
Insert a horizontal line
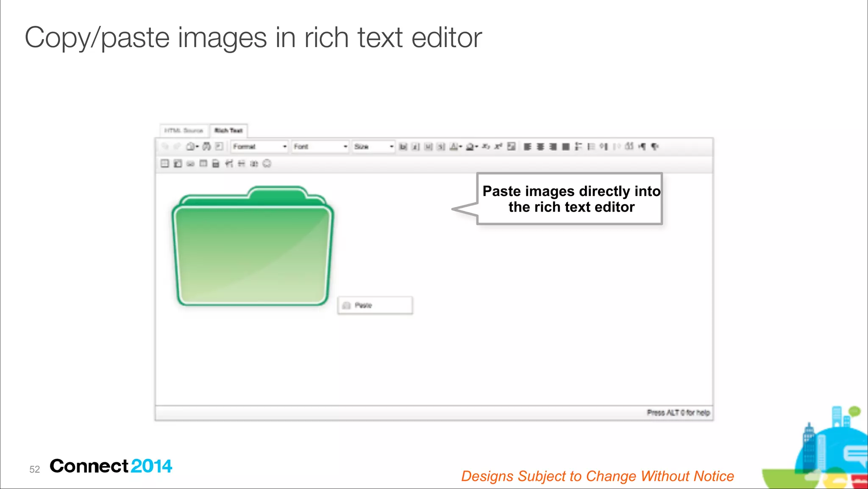(241, 164)
